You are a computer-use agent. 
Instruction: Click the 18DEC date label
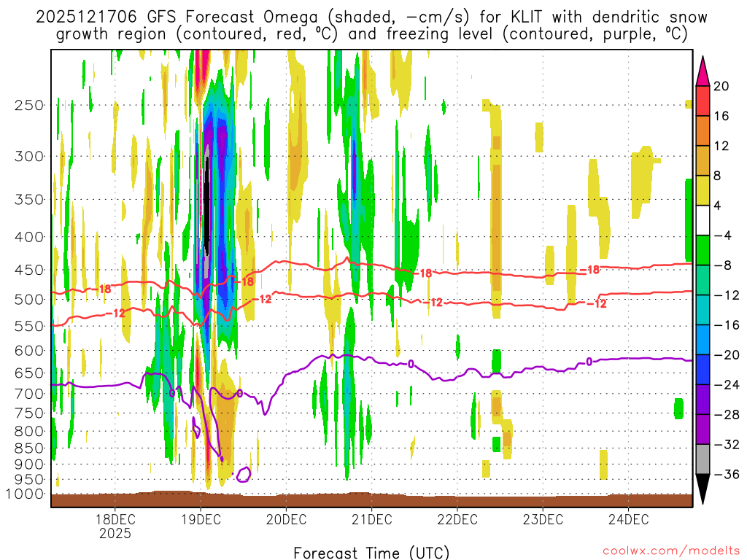[x=115, y=519]
